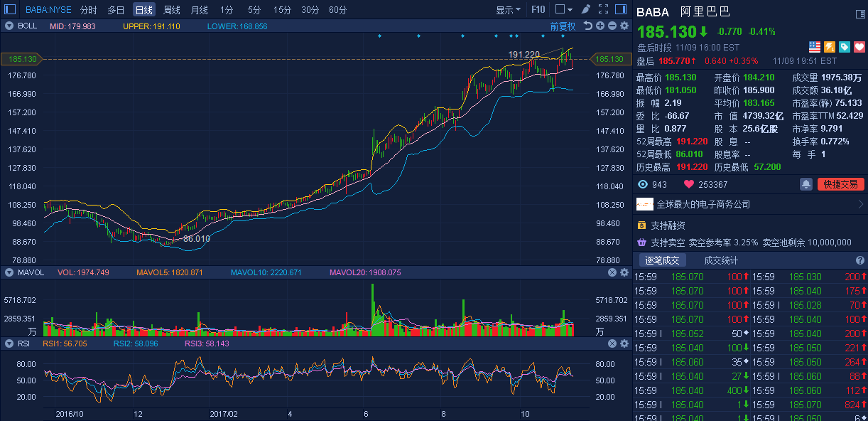Click the UPPER: 191.110 BOLL value
868x421 pixels.
coord(151,26)
